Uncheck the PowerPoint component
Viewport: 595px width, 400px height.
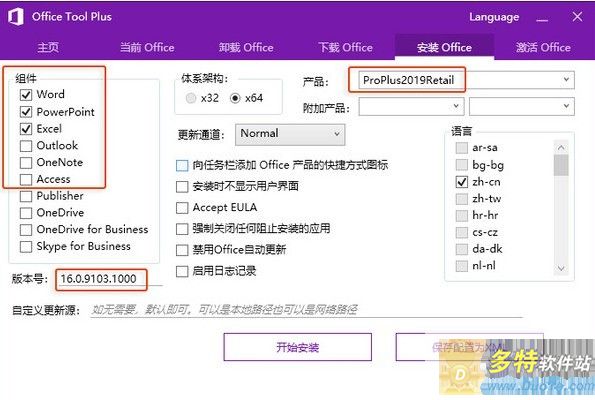click(x=26, y=112)
